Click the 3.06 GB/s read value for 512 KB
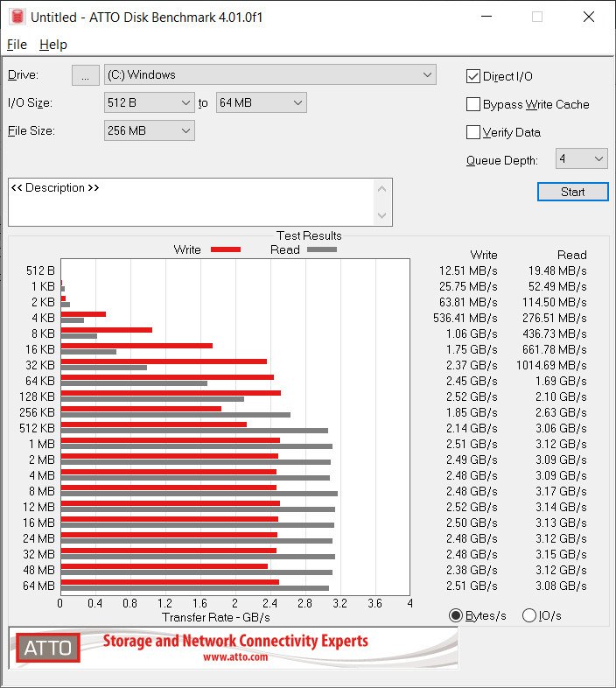 click(561, 428)
